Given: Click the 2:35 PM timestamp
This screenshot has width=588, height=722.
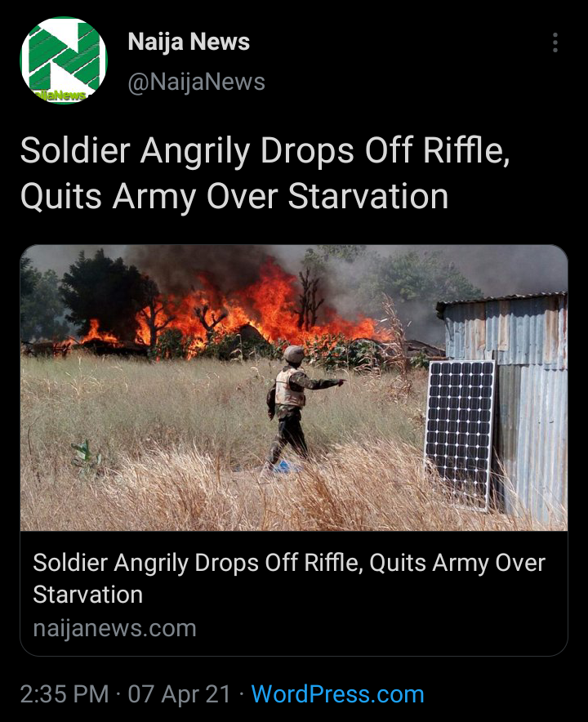Looking at the screenshot, I should (65, 694).
